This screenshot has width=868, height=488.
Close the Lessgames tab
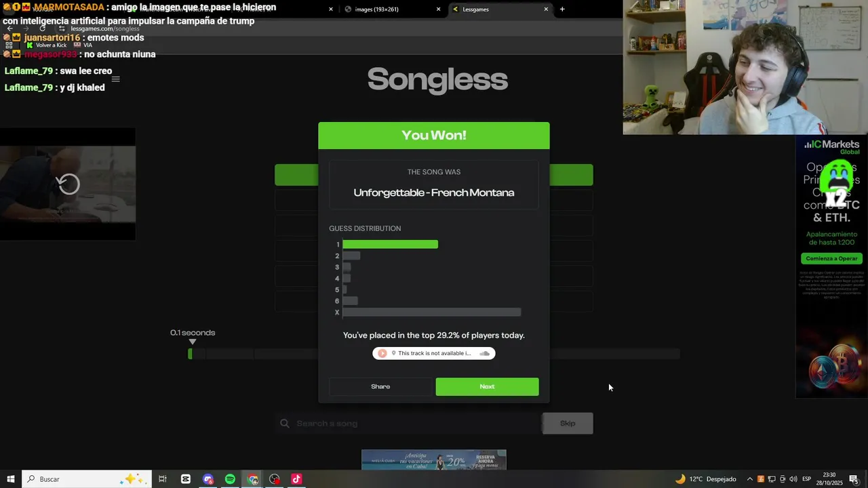(546, 9)
